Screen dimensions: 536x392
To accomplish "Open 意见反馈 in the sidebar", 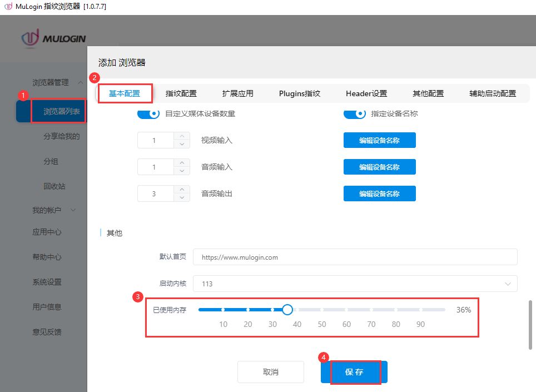I will coord(47,332).
